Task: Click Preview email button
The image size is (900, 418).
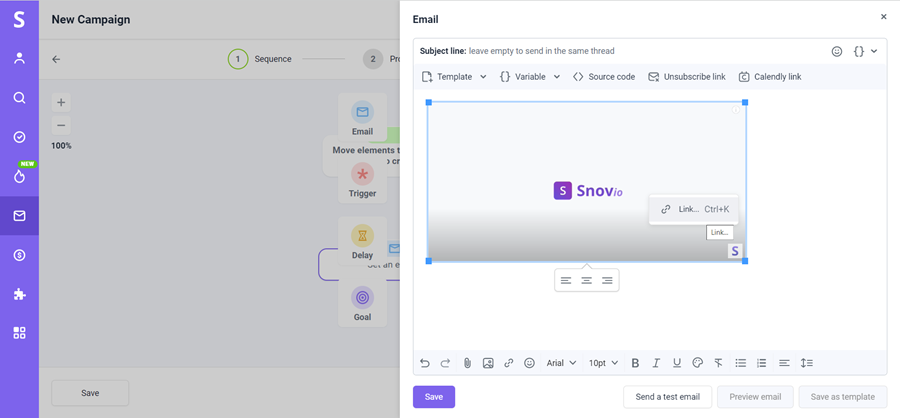Action: (755, 397)
